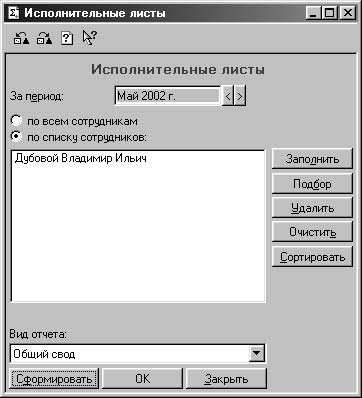Select employee 'Дубовой Владимир Ильич' in list
The height and width of the screenshot is (398, 362).
point(81,158)
